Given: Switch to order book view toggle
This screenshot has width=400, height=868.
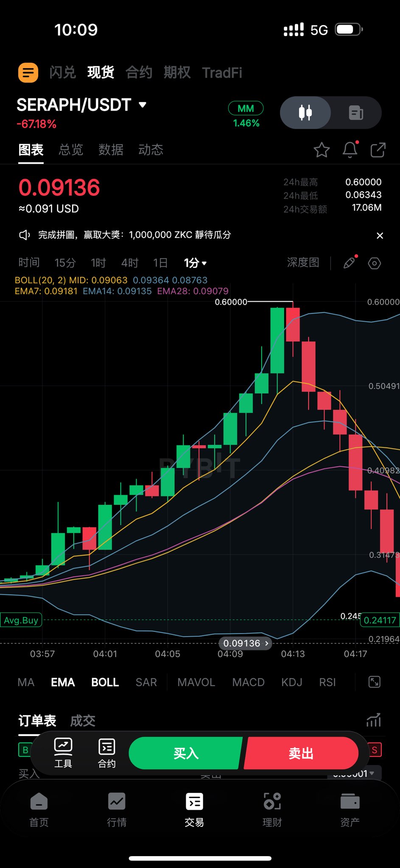Looking at the screenshot, I should pos(356,113).
